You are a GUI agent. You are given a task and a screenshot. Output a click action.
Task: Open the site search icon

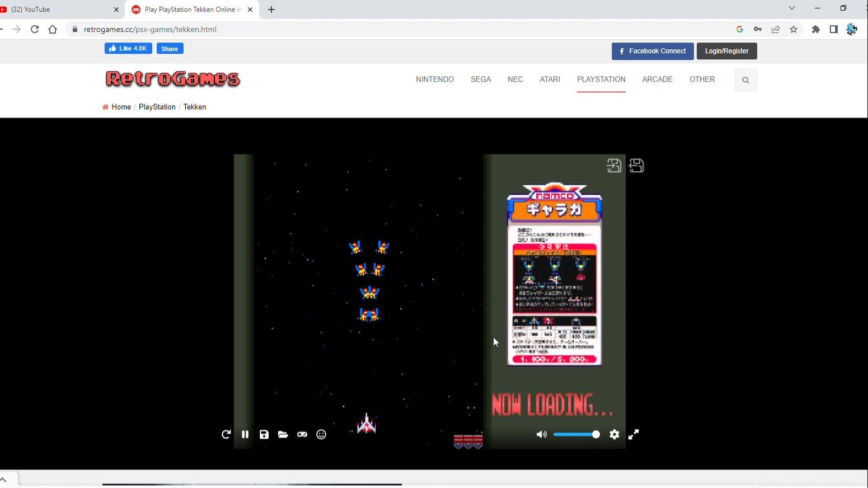[745, 80]
